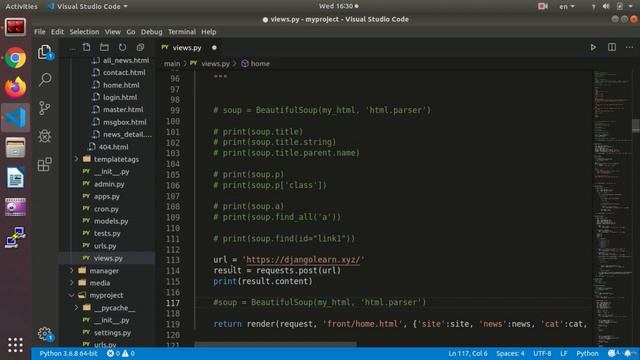Open the View menu
The width and height of the screenshot is (640, 360).
point(112,32)
